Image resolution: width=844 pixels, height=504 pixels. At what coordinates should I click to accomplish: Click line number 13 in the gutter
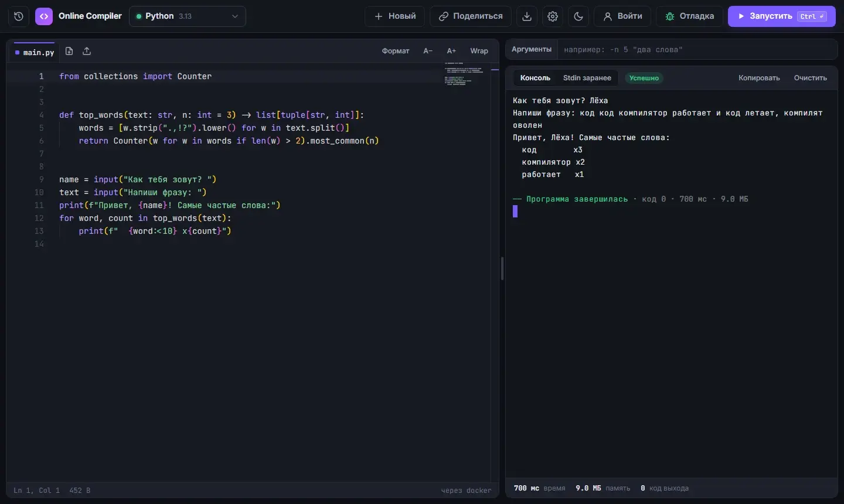pos(39,231)
